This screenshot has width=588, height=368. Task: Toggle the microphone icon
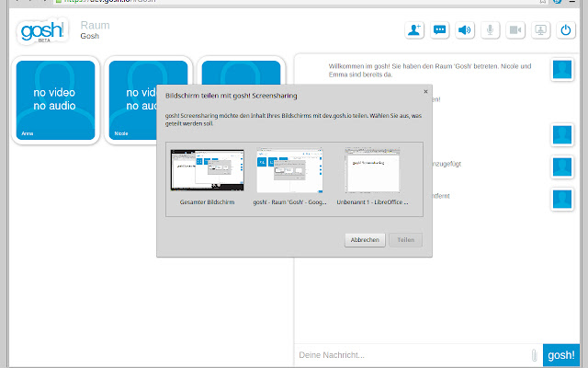pyautogui.click(x=490, y=30)
